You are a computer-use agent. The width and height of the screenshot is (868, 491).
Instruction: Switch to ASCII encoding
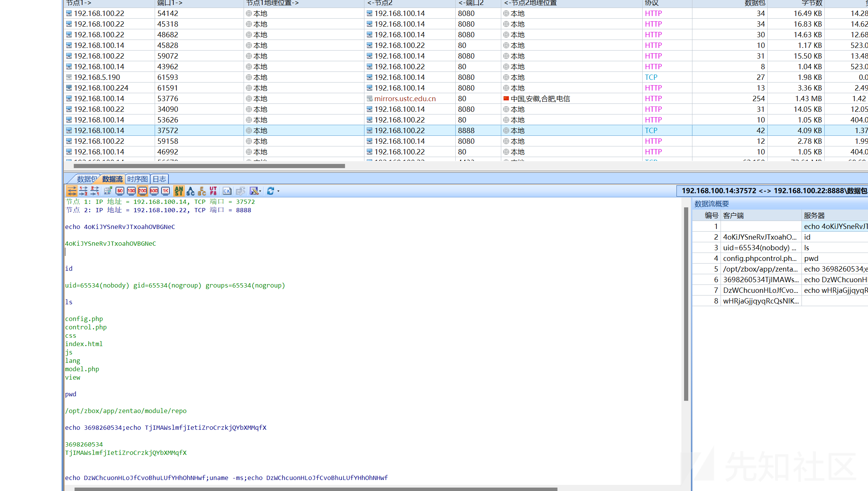(190, 191)
